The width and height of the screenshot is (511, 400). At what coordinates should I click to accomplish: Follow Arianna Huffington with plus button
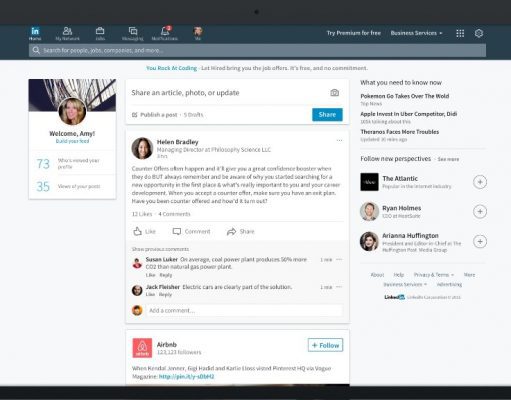480,241
